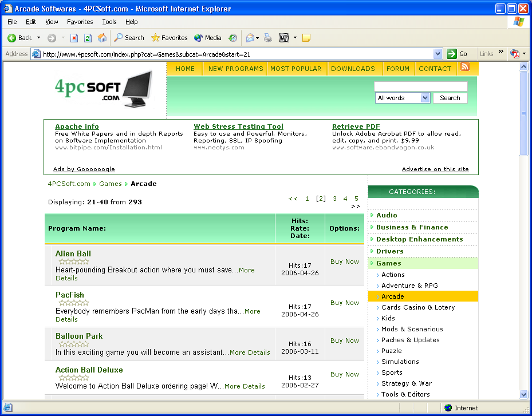Open the Favorites menu

80,22
